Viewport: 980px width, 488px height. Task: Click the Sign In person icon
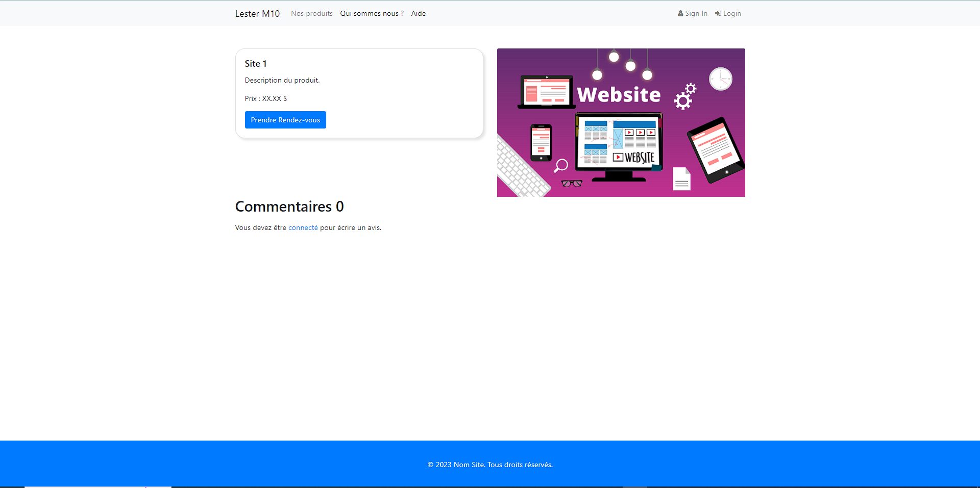(x=680, y=13)
